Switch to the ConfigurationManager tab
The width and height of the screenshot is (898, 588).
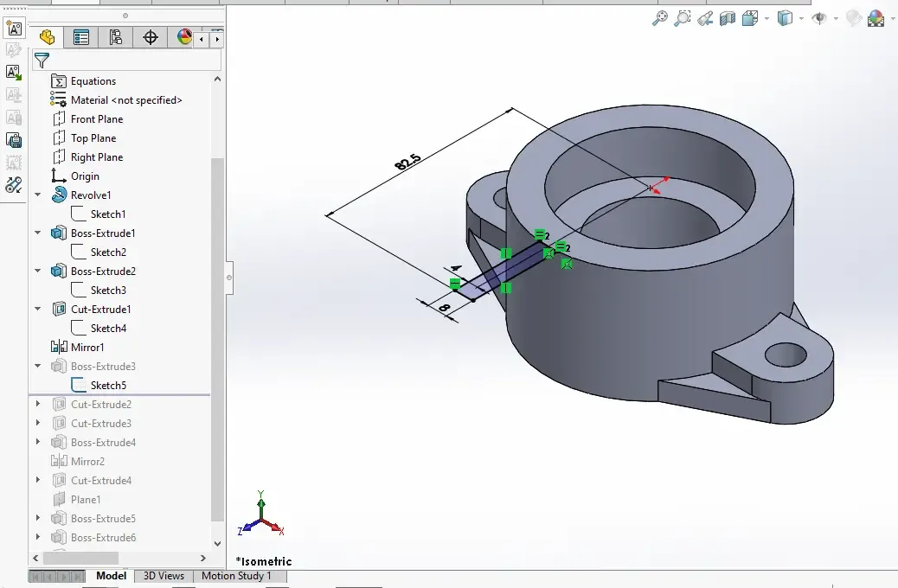pos(116,38)
